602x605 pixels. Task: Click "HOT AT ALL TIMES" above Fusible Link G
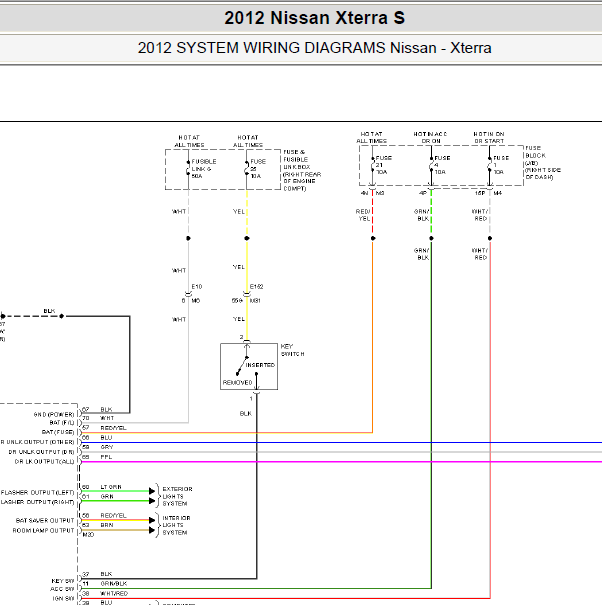(189, 141)
